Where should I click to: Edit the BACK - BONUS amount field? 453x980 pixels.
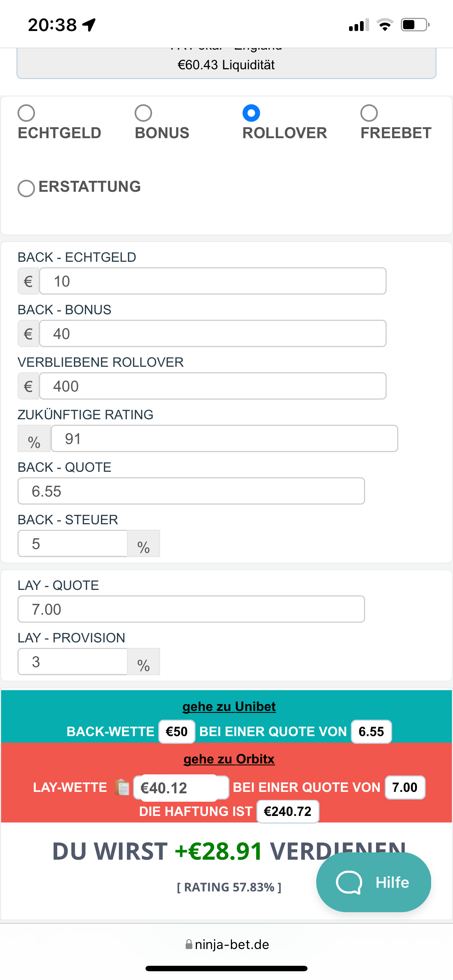coord(213,334)
